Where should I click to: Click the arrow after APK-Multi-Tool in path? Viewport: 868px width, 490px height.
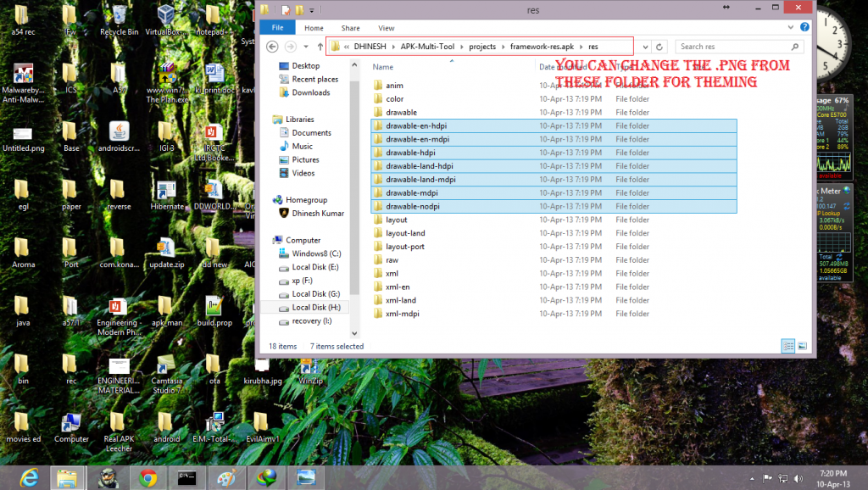(x=462, y=47)
